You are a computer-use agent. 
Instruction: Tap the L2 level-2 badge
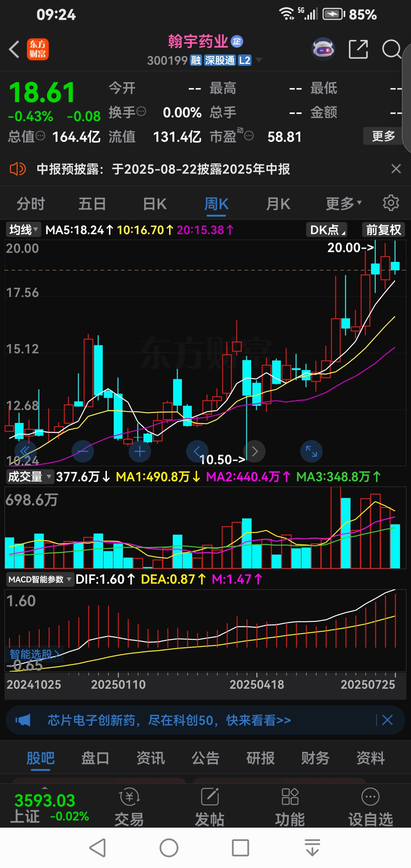click(245, 60)
